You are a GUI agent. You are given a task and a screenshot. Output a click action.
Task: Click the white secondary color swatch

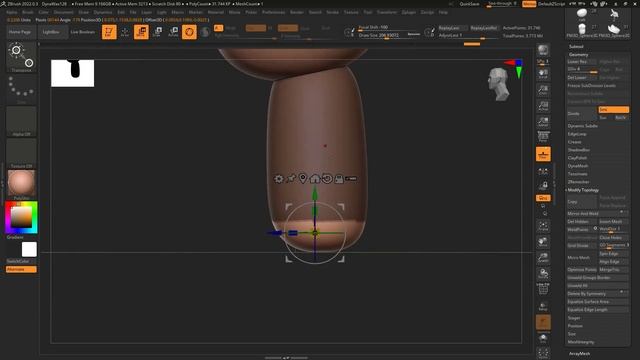29,249
